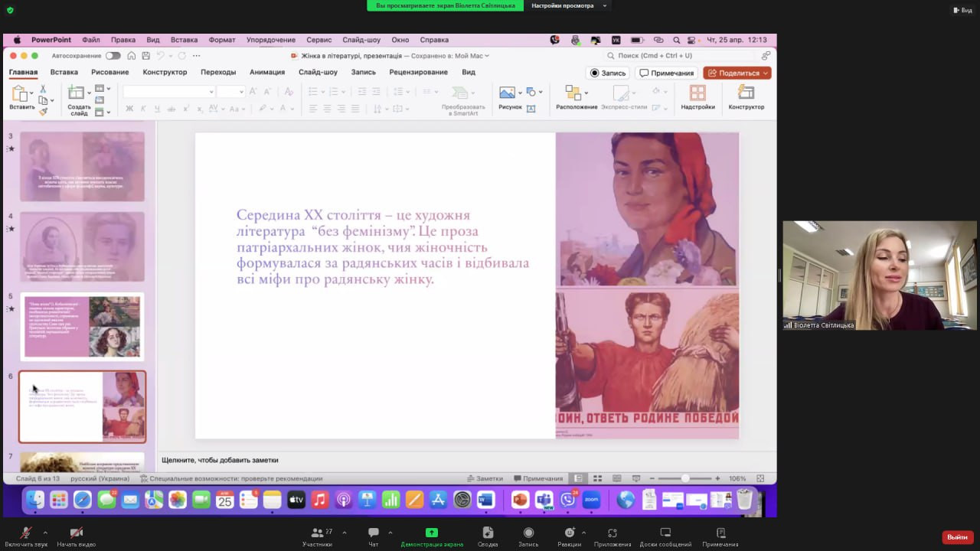Viewport: 980px width, 551px height.
Task: Open the 'Доски сообщений' whiteboard icon
Action: tap(665, 533)
